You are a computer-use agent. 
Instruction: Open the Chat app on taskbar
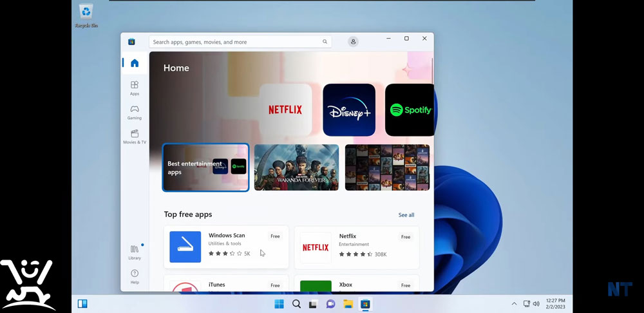(x=330, y=304)
